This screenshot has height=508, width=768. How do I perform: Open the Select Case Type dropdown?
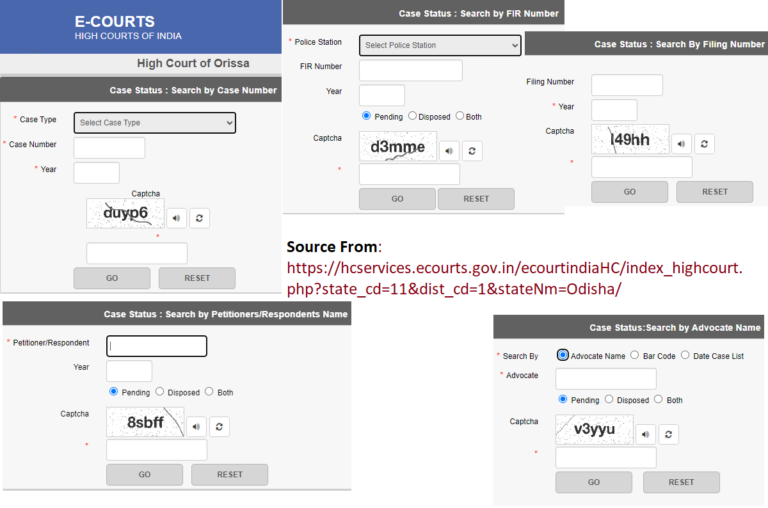coord(155,122)
